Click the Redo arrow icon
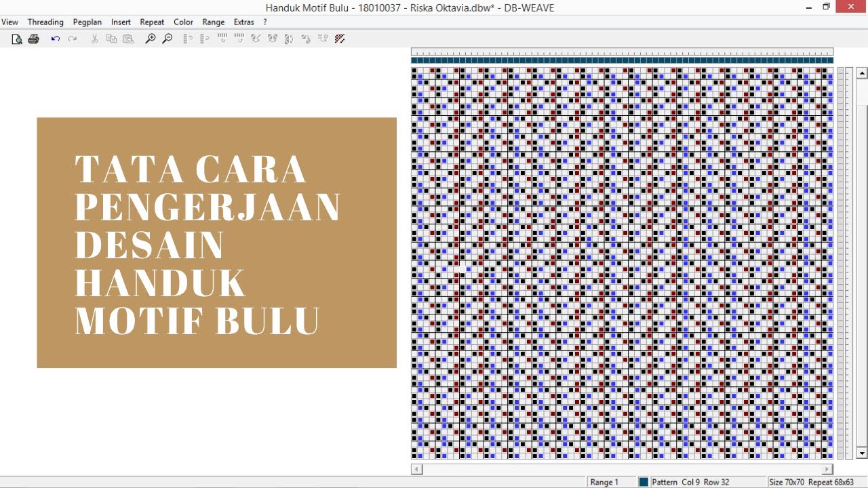This screenshot has width=868, height=488. tap(72, 39)
